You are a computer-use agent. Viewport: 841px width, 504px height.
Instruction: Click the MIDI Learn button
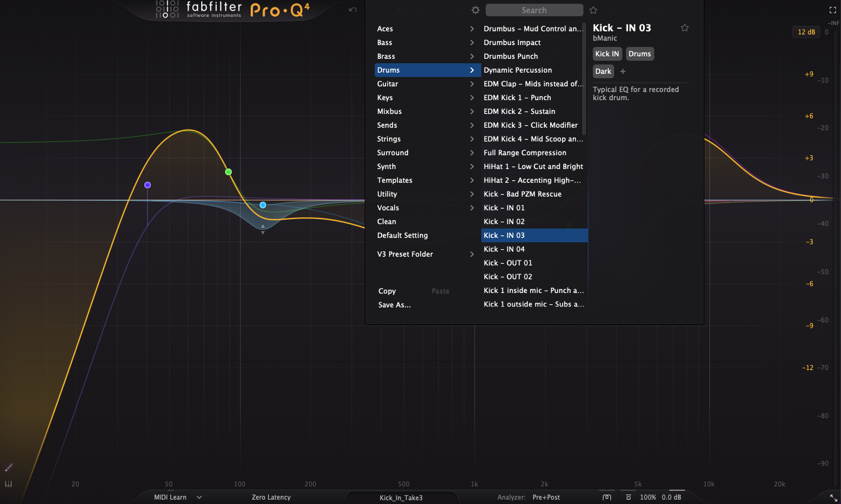point(170,497)
